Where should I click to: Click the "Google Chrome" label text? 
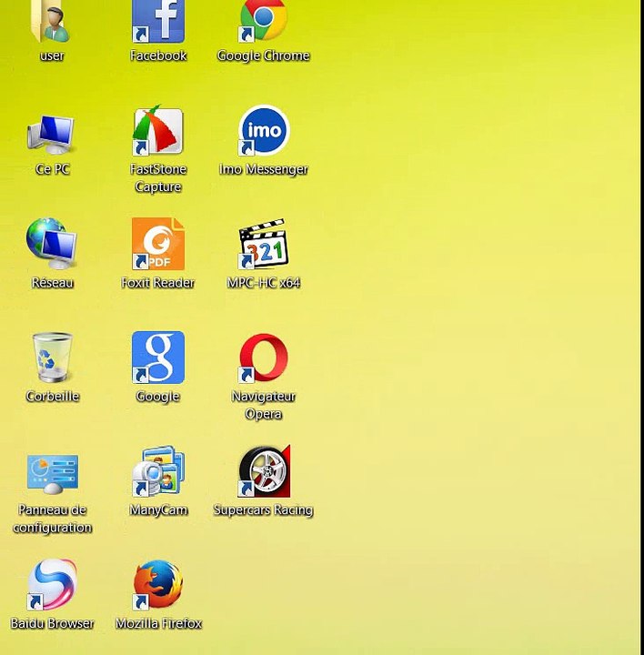point(263,55)
